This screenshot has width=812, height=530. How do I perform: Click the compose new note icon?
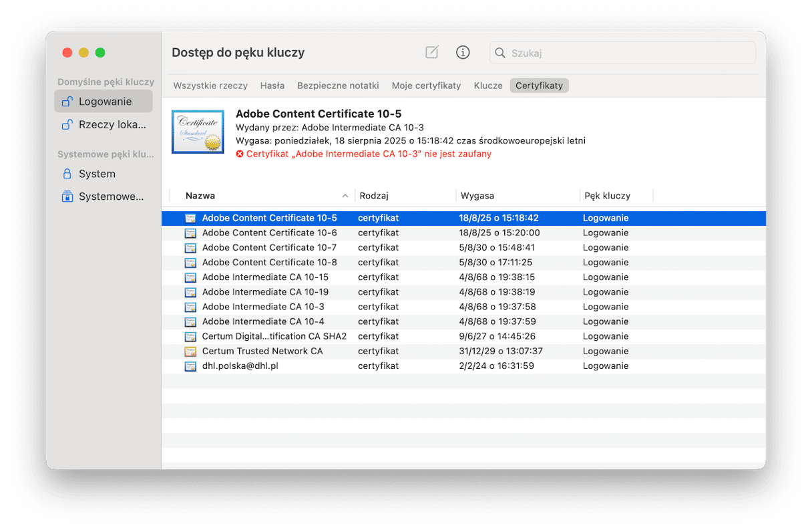point(432,52)
